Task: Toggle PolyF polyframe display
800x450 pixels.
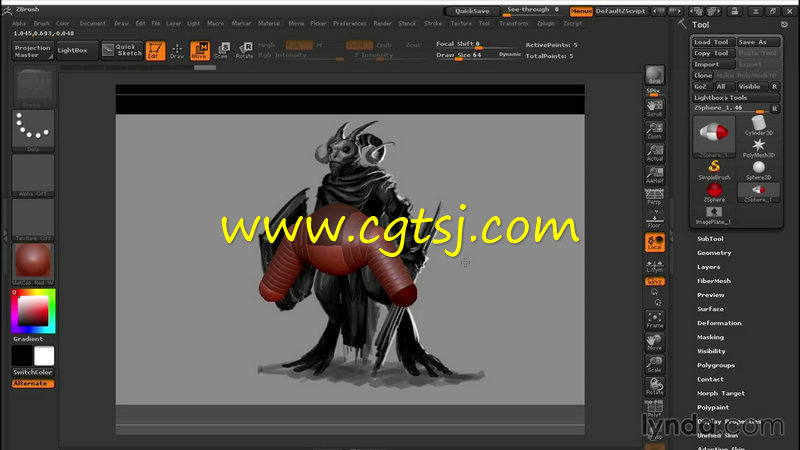Action: [655, 409]
